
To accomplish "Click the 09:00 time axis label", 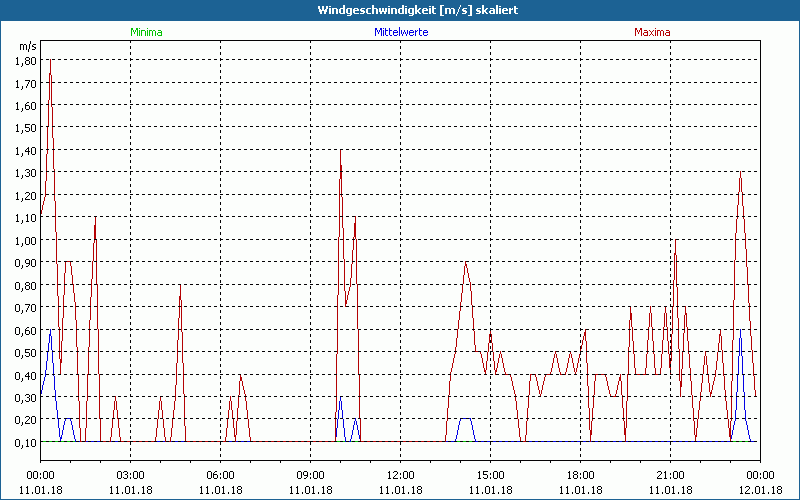I will click(x=310, y=475).
